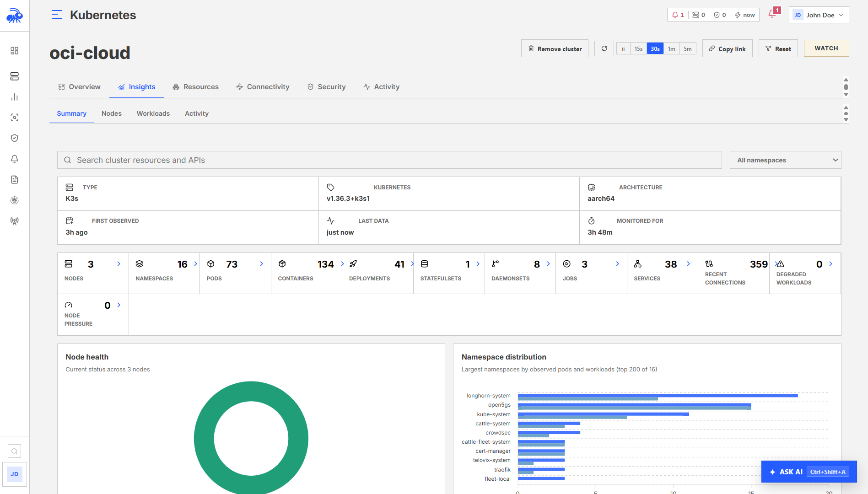
Task: Set refresh interval to 1m
Action: click(671, 49)
